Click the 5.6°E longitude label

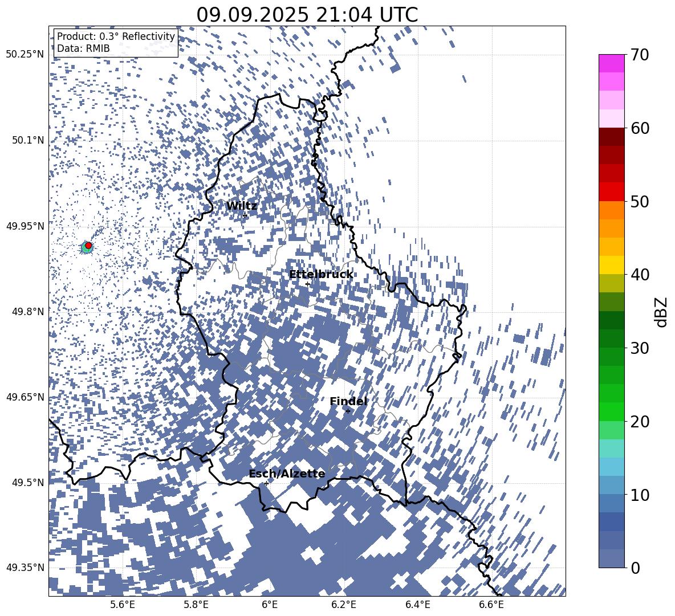123,605
